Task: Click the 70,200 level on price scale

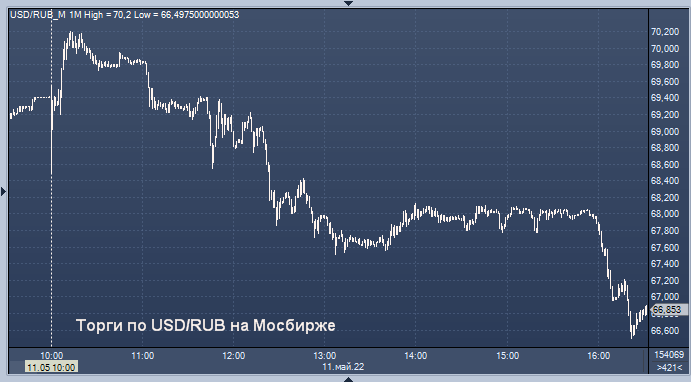Action: coord(665,32)
